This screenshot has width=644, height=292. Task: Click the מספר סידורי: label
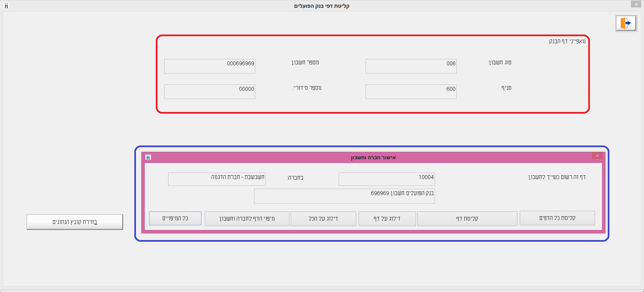307,88
